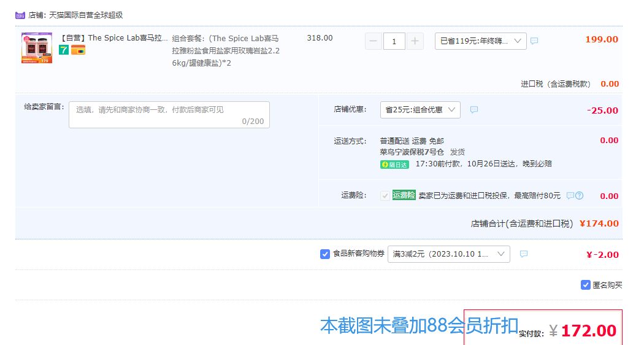This screenshot has height=345, width=644.
Task: Click the 组合套餐 package description text
Action: 226,50
